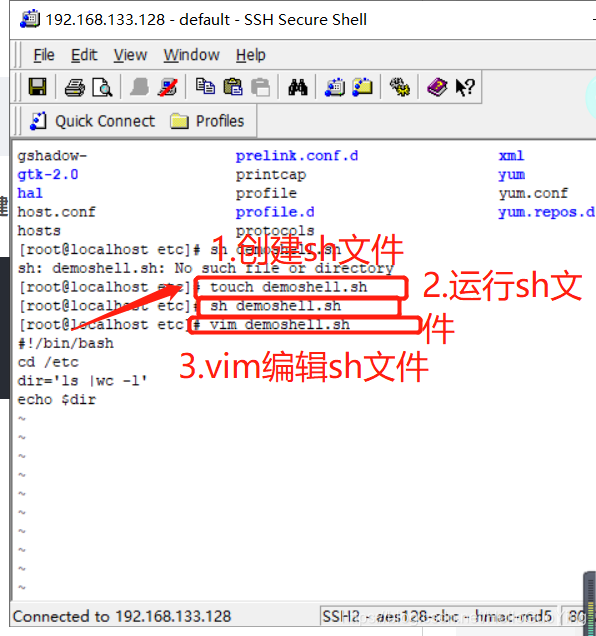Click 'printcap' file entry

(x=271, y=175)
